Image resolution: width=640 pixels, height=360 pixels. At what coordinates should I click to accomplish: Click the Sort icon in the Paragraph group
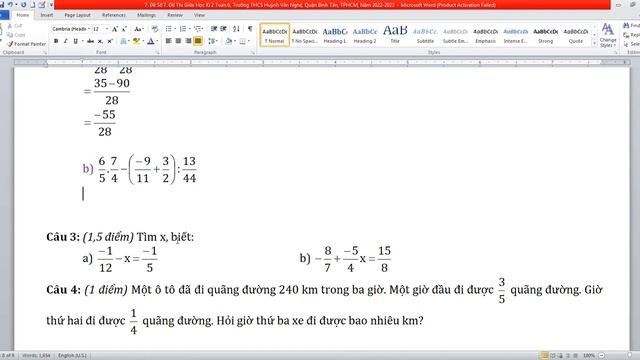coord(236,29)
